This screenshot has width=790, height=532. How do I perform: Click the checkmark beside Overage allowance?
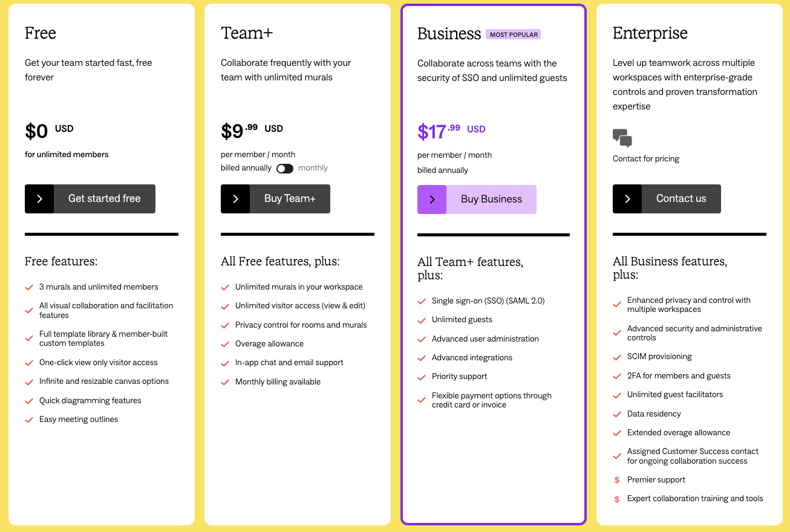[225, 345]
